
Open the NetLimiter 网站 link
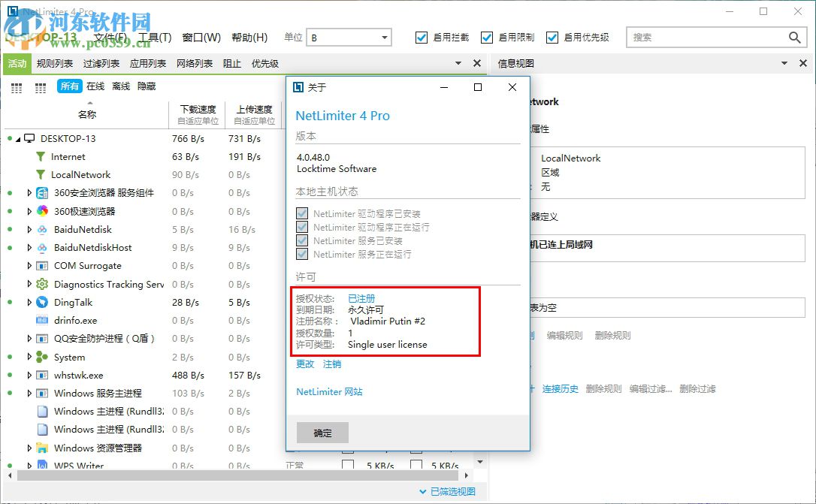pyautogui.click(x=329, y=391)
